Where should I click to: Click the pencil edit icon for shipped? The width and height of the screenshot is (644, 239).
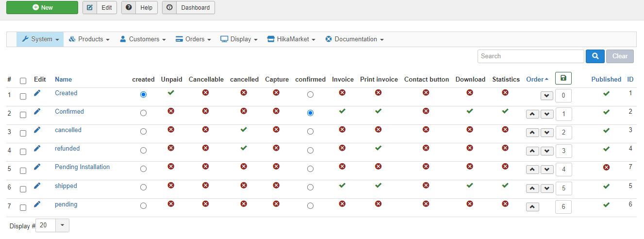click(37, 186)
